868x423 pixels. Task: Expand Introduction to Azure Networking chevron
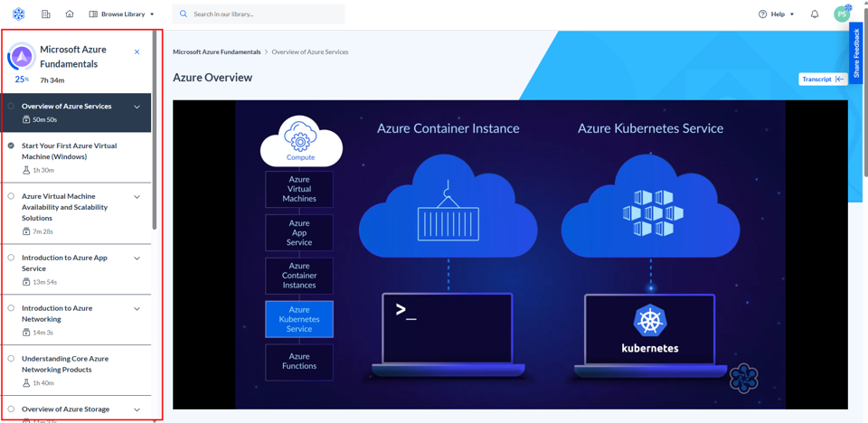coord(137,308)
